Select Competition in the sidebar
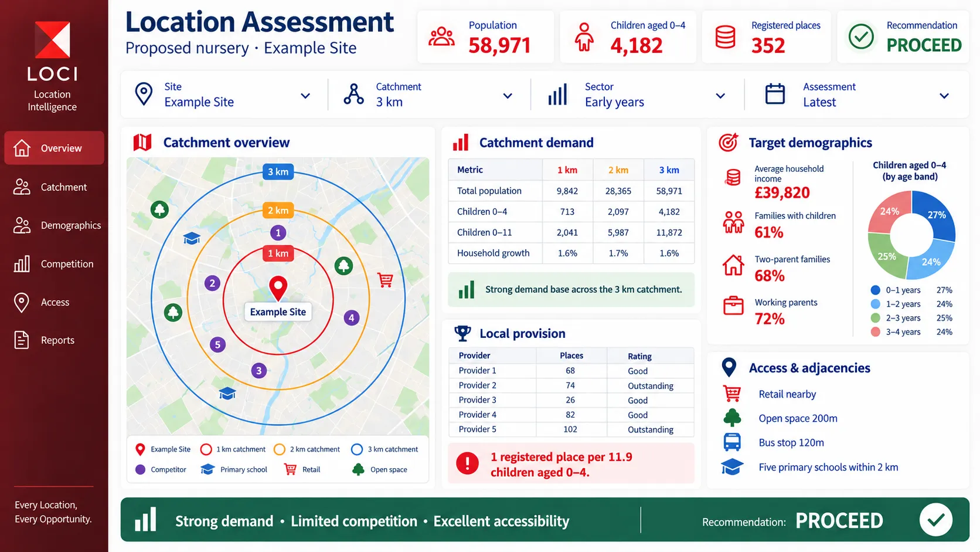 point(54,264)
